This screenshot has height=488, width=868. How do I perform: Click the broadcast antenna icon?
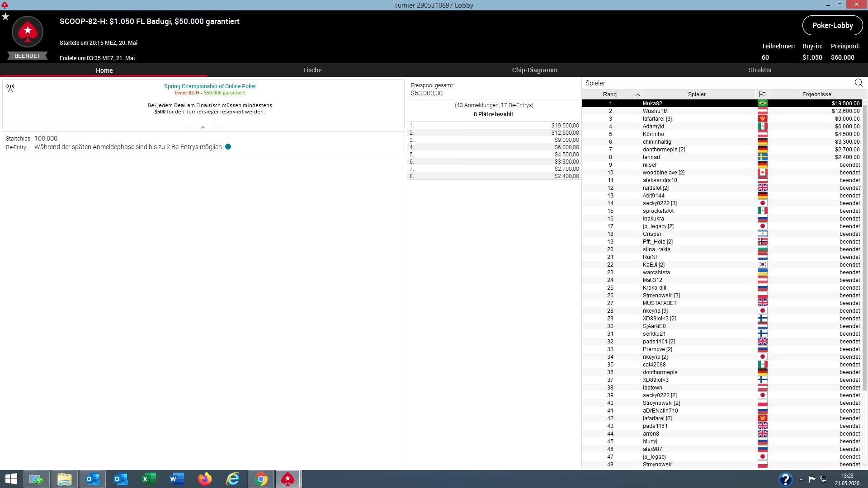(x=10, y=88)
